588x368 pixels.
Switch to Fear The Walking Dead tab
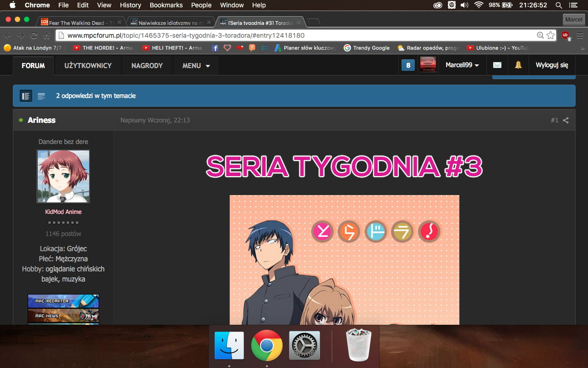[x=81, y=22]
